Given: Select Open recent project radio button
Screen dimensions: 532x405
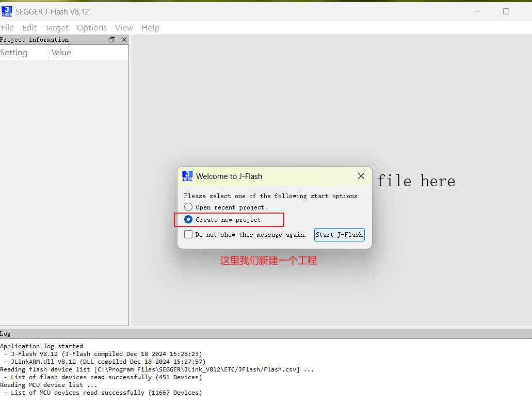Looking at the screenshot, I should tap(188, 207).
